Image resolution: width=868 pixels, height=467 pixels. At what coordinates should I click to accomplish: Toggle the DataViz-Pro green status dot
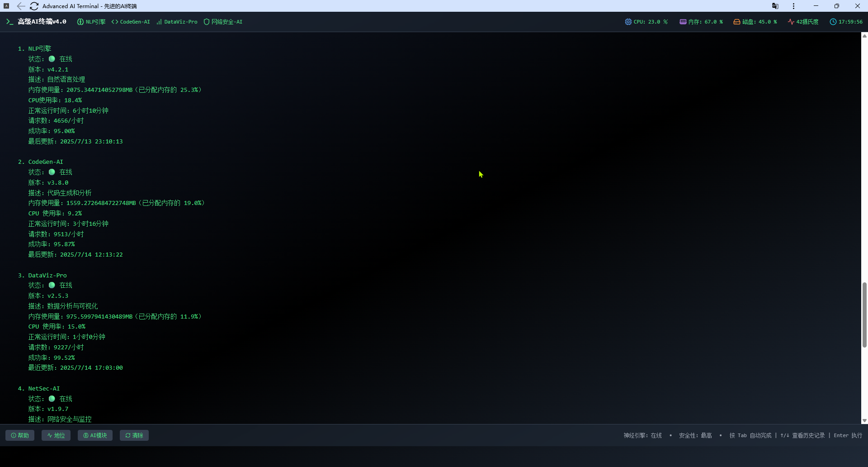click(x=52, y=285)
